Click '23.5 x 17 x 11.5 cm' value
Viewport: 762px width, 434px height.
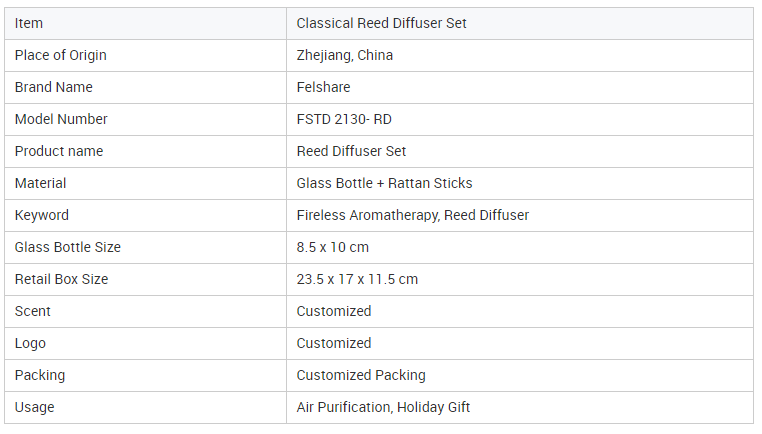tap(357, 279)
